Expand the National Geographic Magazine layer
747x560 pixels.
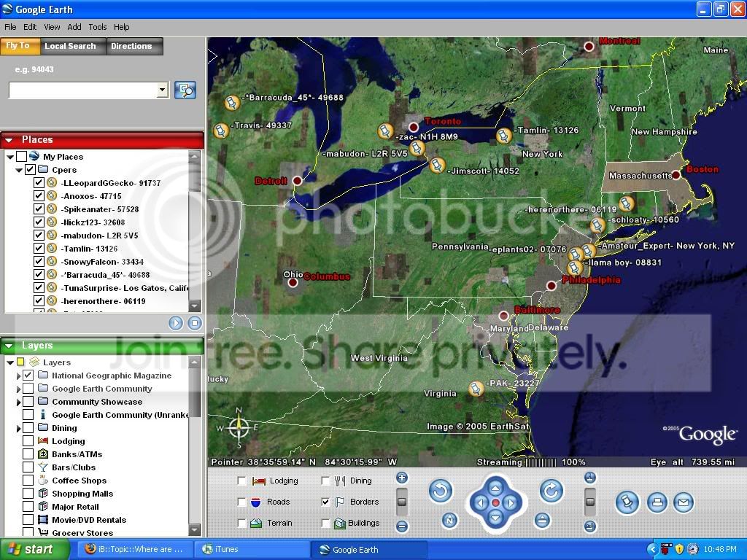[x=18, y=376]
